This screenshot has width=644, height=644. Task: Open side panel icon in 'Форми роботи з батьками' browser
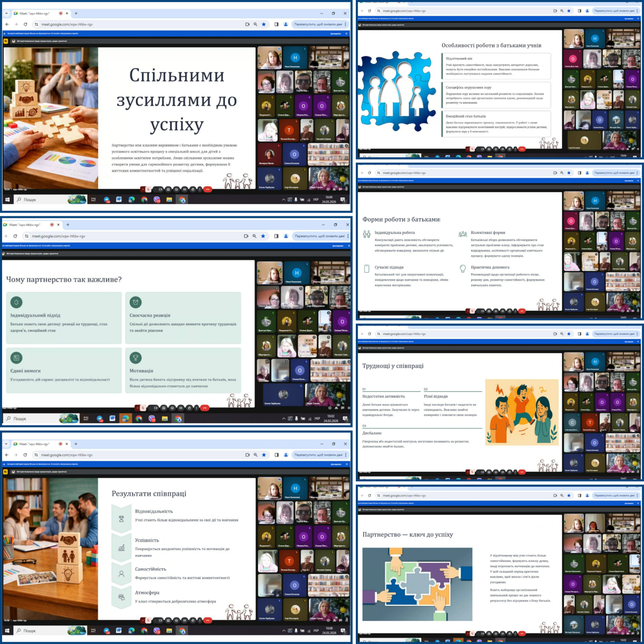(579, 173)
